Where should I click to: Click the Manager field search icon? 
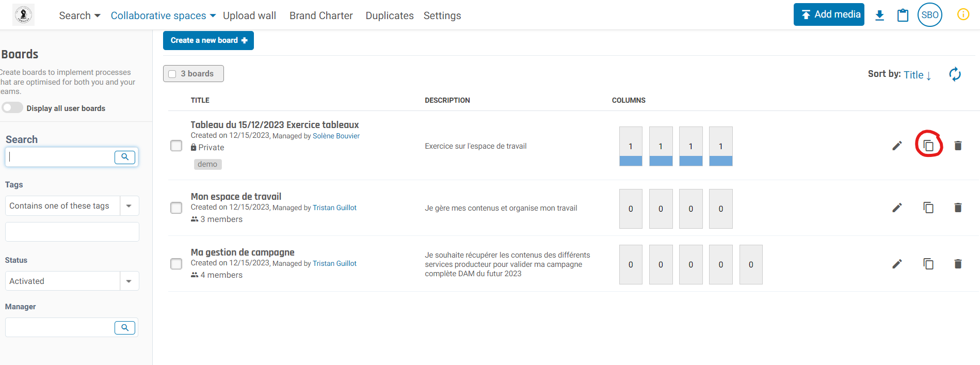[x=125, y=327]
